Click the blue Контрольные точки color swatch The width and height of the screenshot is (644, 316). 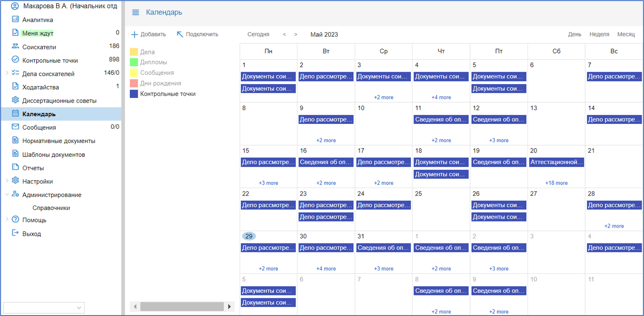(x=134, y=94)
